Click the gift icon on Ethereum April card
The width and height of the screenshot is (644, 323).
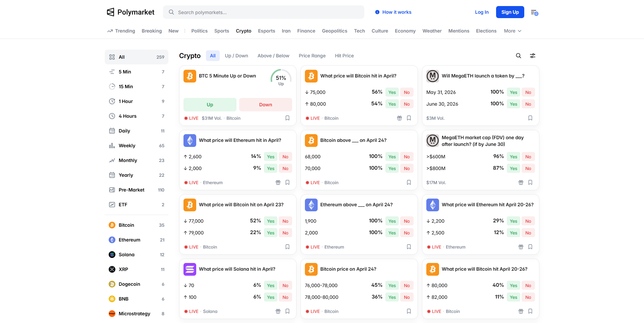[x=278, y=182]
